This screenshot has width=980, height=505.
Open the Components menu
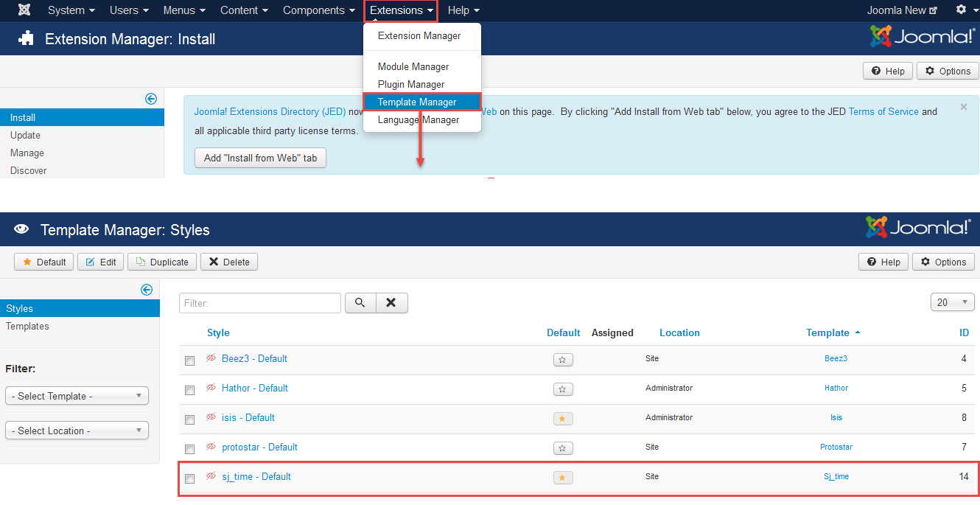319,10
